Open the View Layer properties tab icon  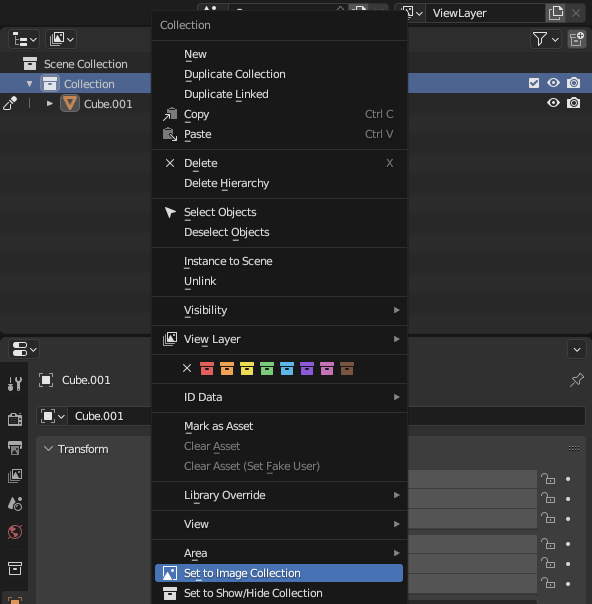point(15,476)
